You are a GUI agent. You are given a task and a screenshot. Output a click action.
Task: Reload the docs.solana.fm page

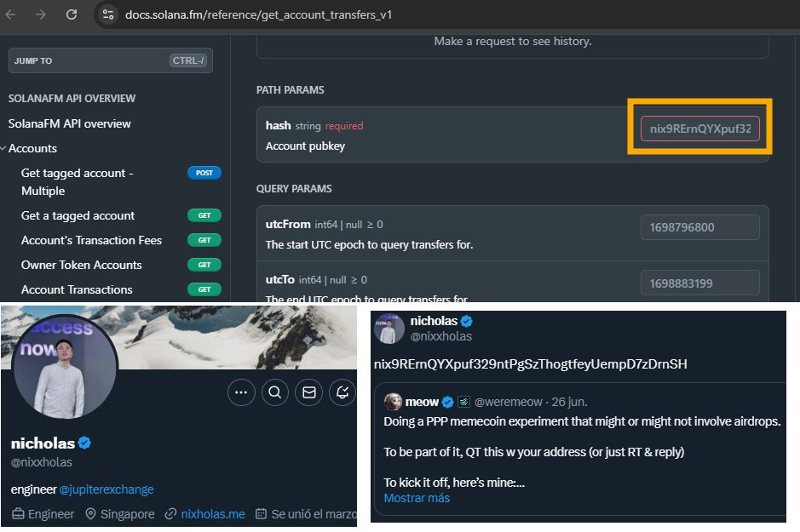72,14
